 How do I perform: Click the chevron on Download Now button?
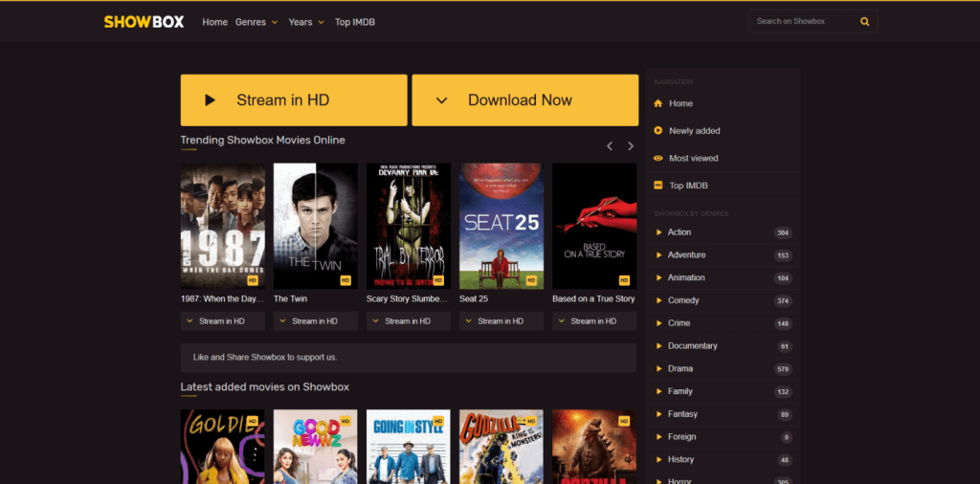(441, 99)
